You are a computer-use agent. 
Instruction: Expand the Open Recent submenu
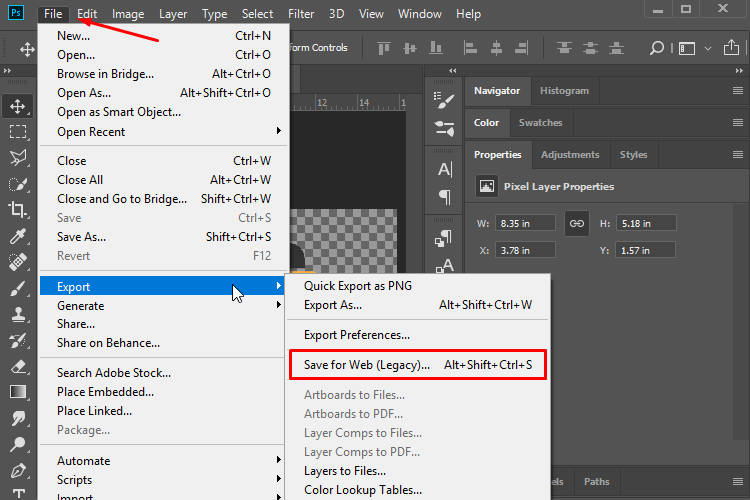(x=164, y=132)
